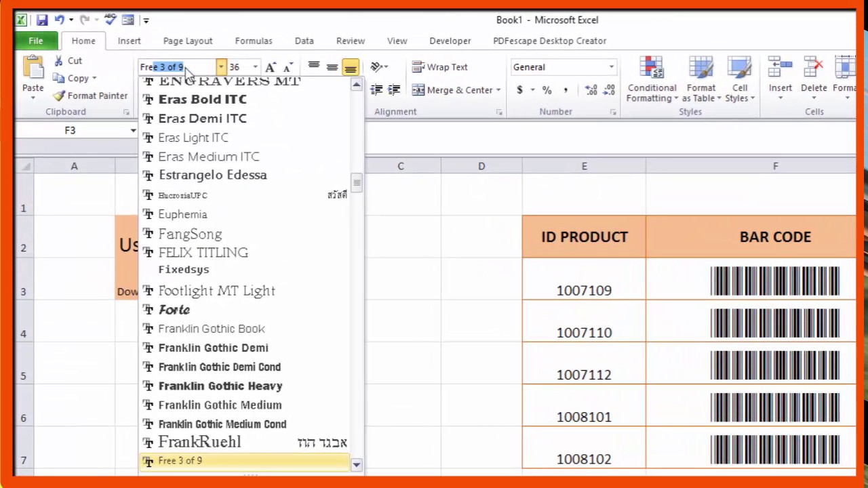Click Merge & Center
Screen dimensions: 868x488
452,90
